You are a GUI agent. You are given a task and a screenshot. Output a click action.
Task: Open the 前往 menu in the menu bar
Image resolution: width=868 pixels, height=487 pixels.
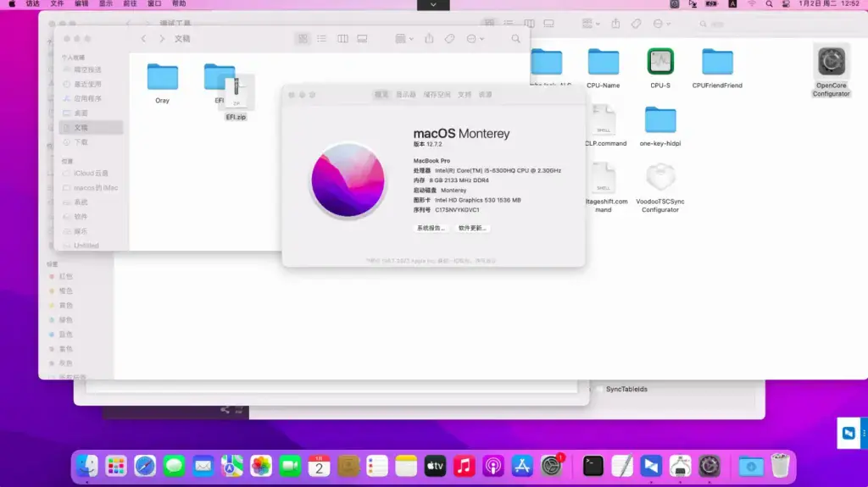tap(130, 4)
